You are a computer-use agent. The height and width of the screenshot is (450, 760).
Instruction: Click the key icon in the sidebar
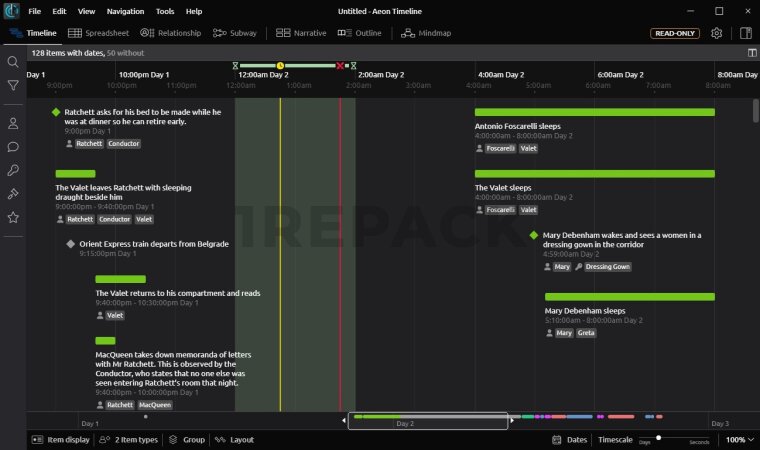[13, 170]
